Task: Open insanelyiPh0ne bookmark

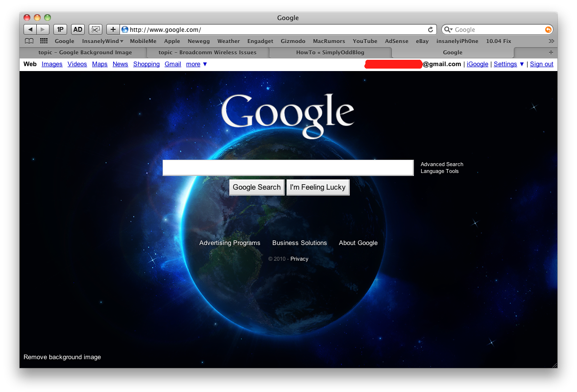Action: pos(457,41)
